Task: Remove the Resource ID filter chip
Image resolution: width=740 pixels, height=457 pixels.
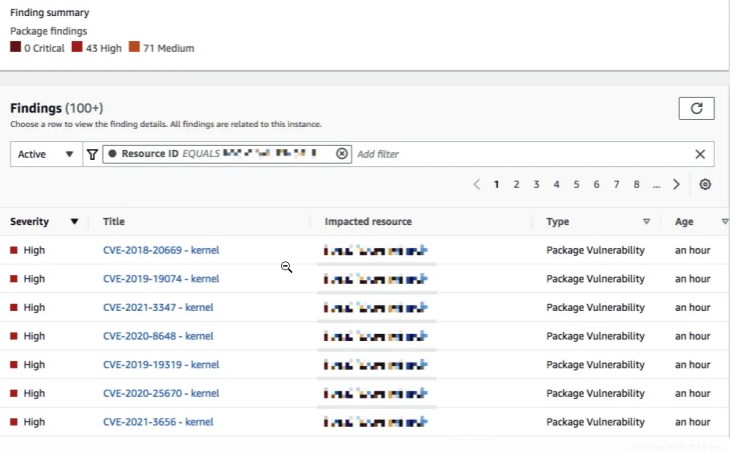Action: (342, 154)
